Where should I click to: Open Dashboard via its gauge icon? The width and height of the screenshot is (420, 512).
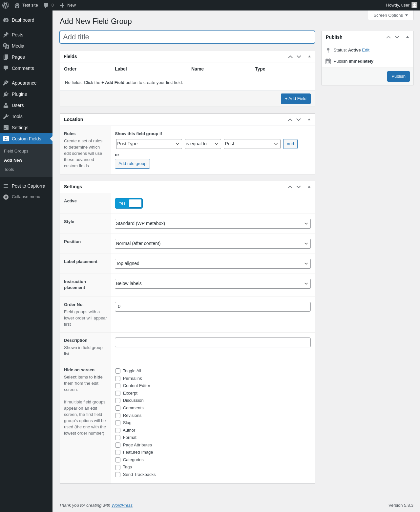click(6, 20)
